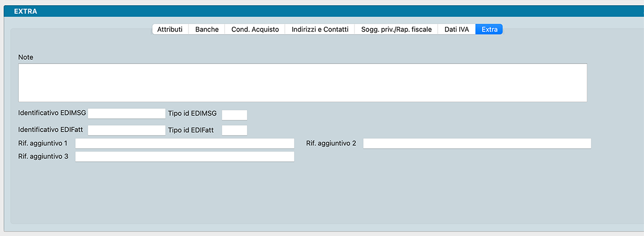Click the EXTRA panel header title

25,11
